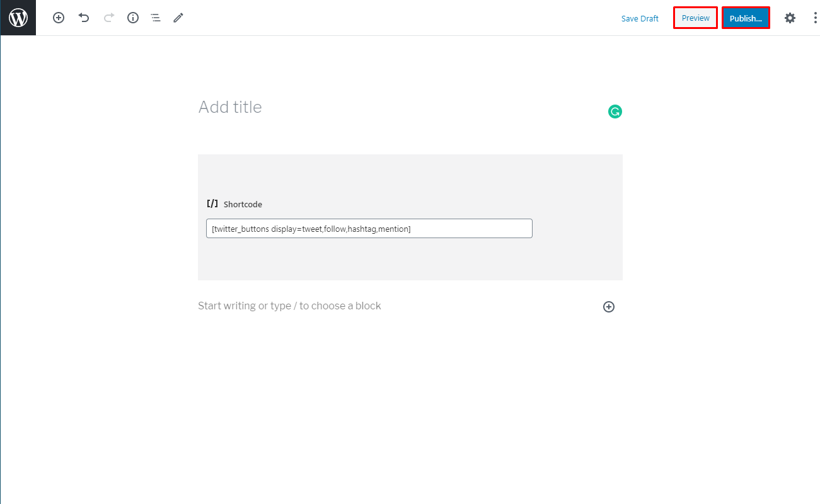
Task: Open block navigation list icon
Action: (155, 18)
